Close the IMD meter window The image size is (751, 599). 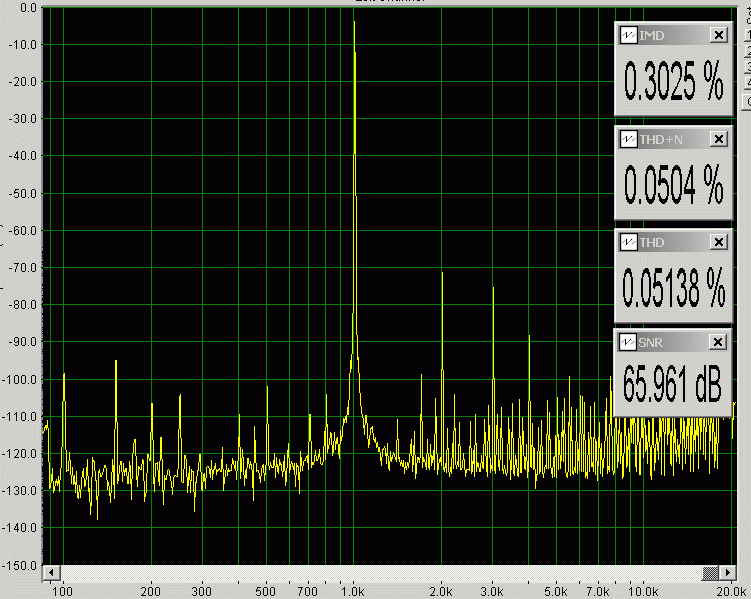coord(718,35)
